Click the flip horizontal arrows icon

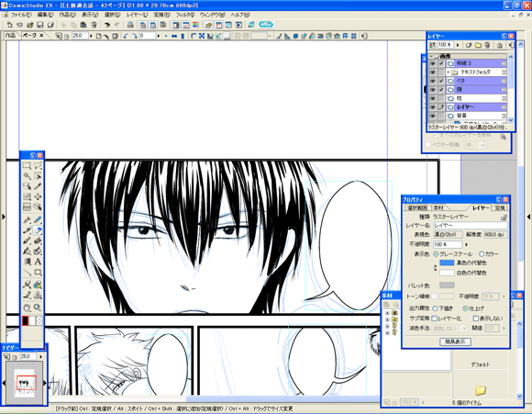(x=174, y=36)
